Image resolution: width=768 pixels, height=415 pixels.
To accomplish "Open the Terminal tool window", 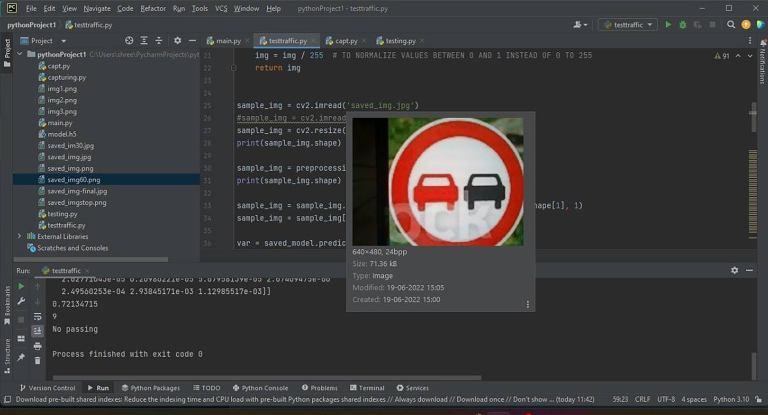I will tap(367, 388).
